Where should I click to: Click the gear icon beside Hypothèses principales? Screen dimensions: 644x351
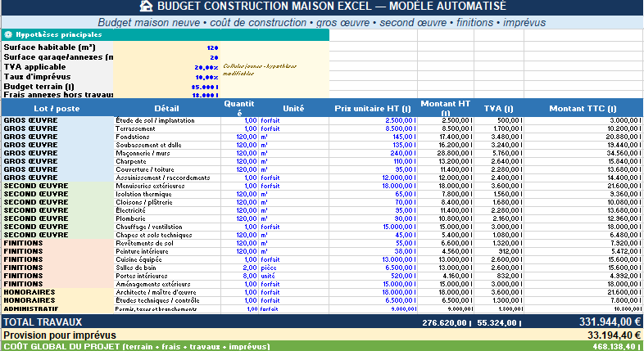pos(8,35)
